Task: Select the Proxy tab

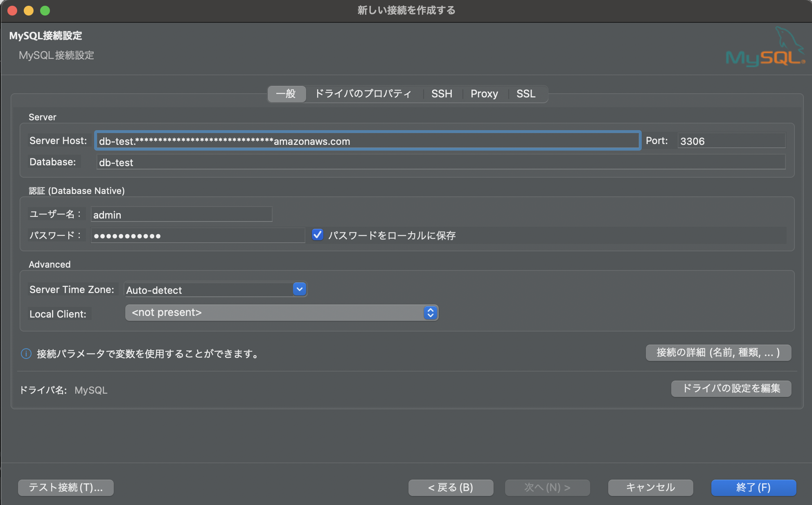Action: click(x=484, y=94)
